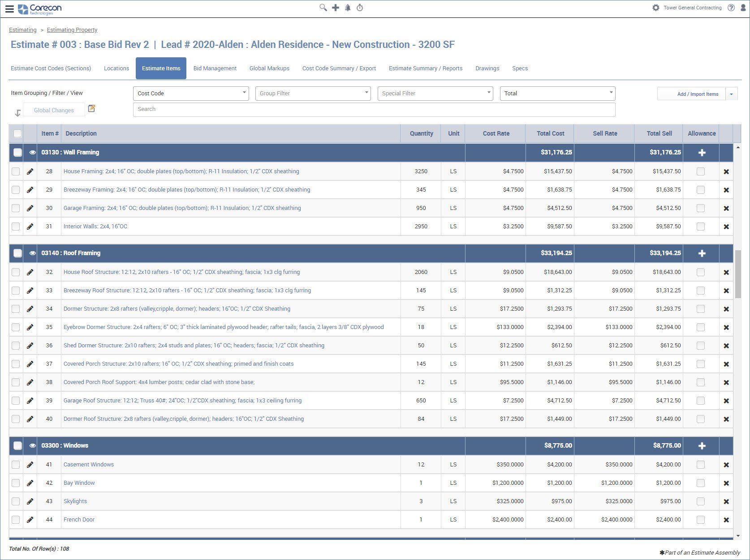Open the Bid Management tab

click(x=215, y=68)
